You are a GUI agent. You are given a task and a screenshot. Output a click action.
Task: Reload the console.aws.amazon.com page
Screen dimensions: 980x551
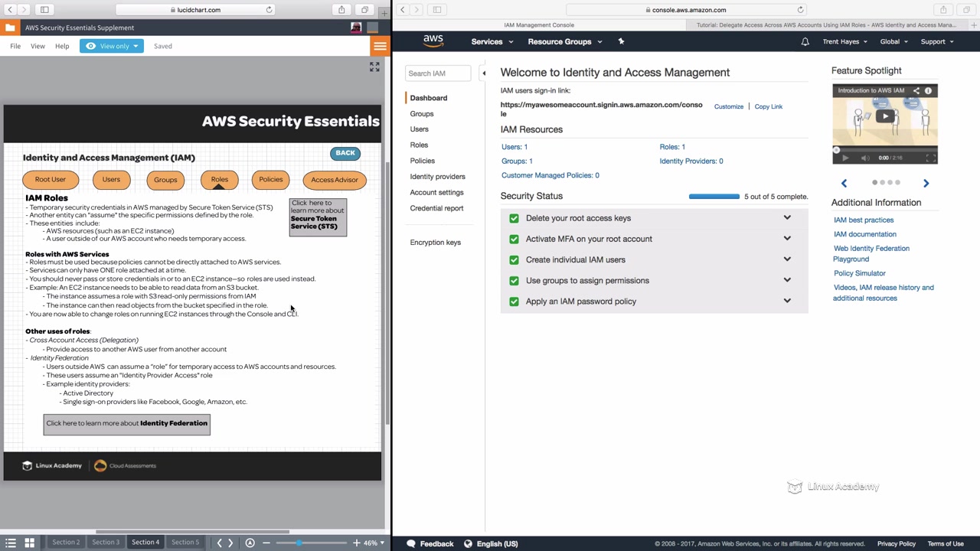[800, 10]
